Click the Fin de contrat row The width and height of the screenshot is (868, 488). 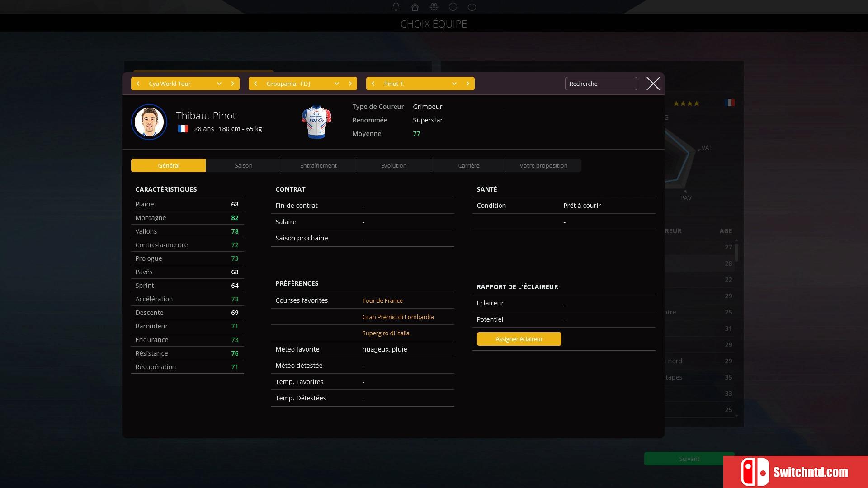[x=363, y=206]
